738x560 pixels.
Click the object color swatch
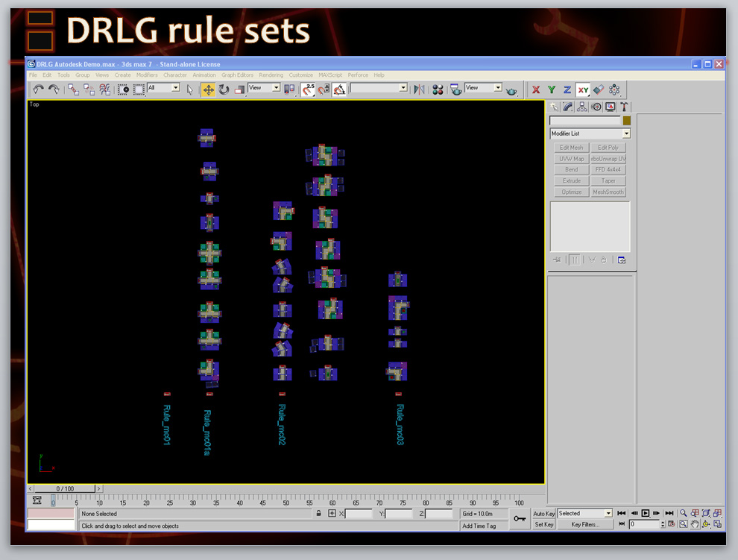click(627, 121)
